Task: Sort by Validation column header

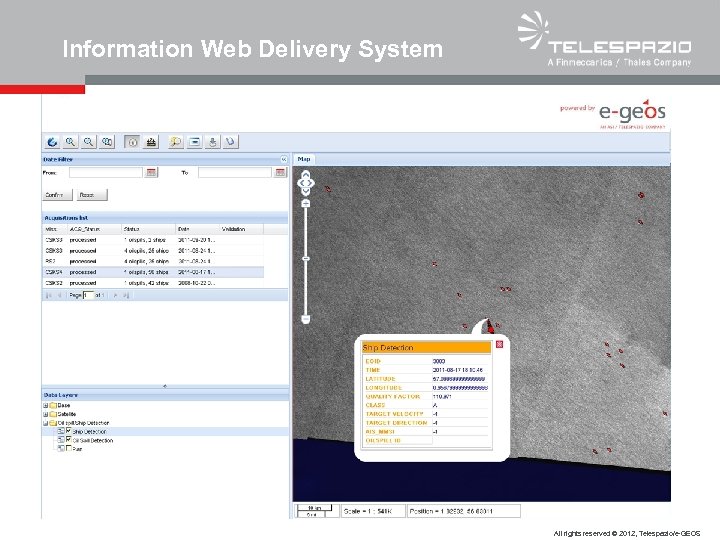Action: click(x=241, y=229)
